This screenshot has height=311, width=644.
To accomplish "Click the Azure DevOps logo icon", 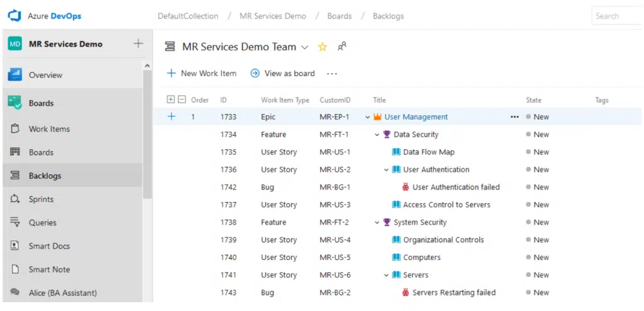I will [14, 16].
